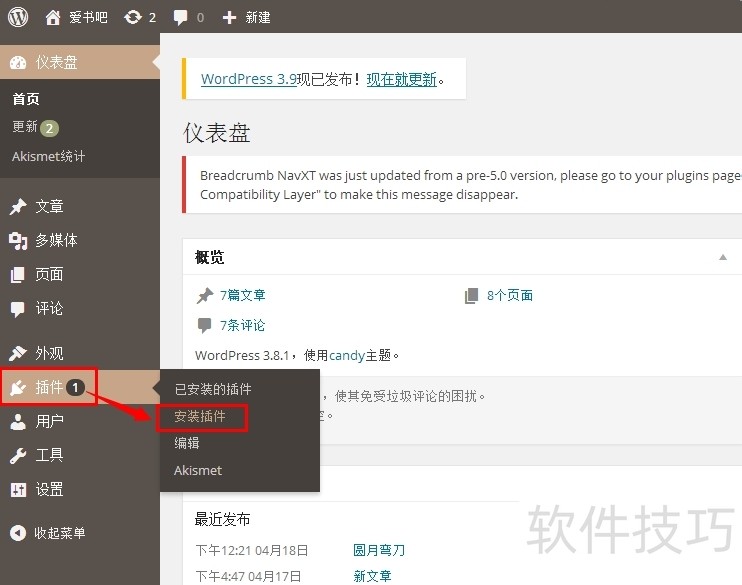The height and width of the screenshot is (585, 742).
Task: Click the comments count 0 in admin bar
Action: click(200, 18)
